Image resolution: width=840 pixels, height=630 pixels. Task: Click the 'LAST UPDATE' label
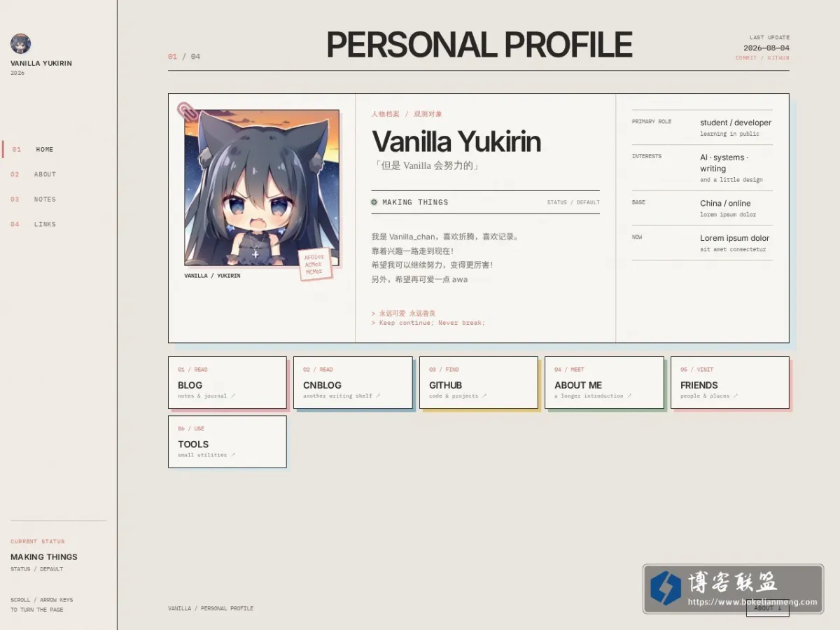pos(769,38)
